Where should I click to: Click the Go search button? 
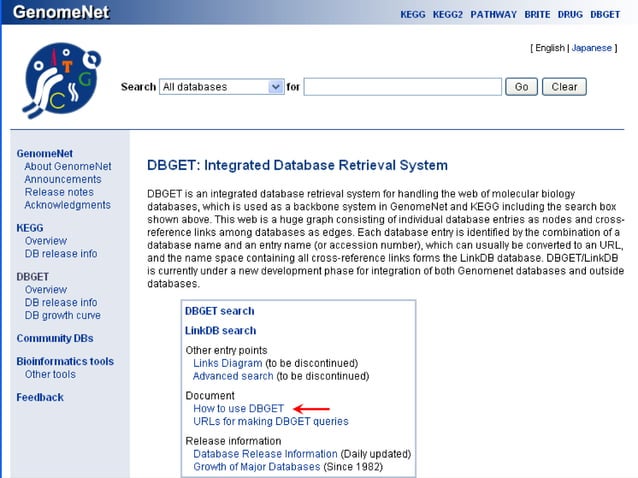(x=521, y=87)
